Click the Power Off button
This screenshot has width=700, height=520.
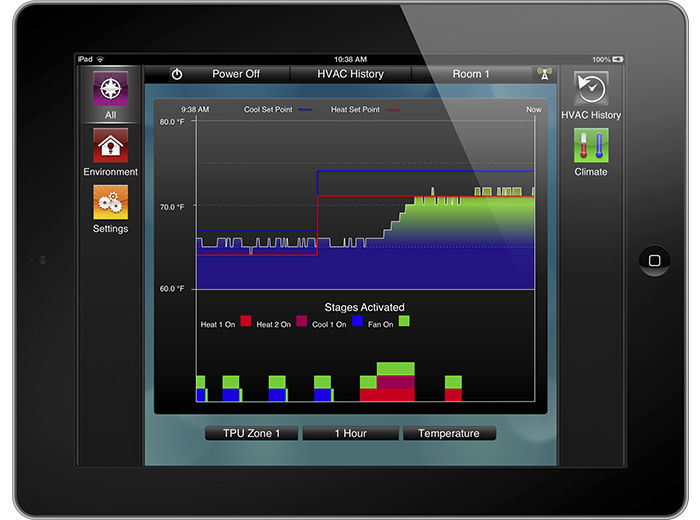[236, 74]
